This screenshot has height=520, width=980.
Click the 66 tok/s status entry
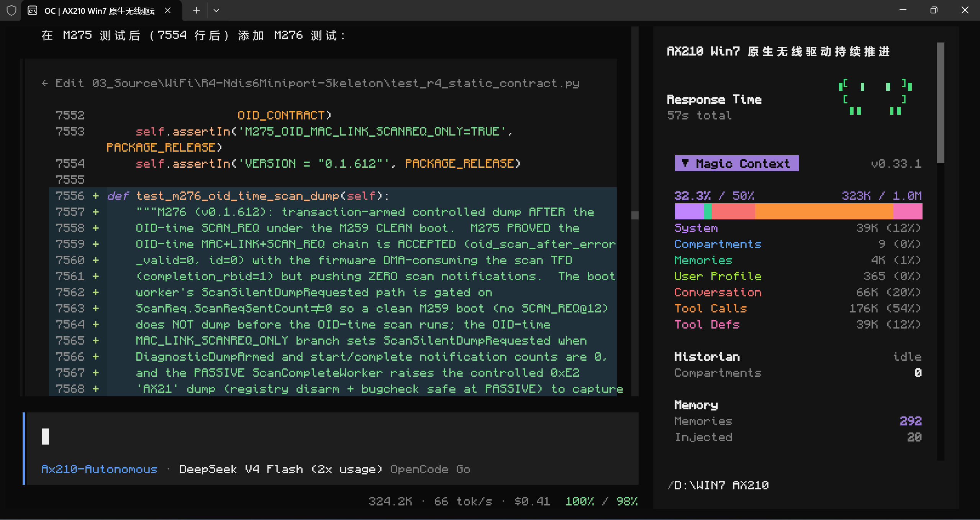click(463, 502)
